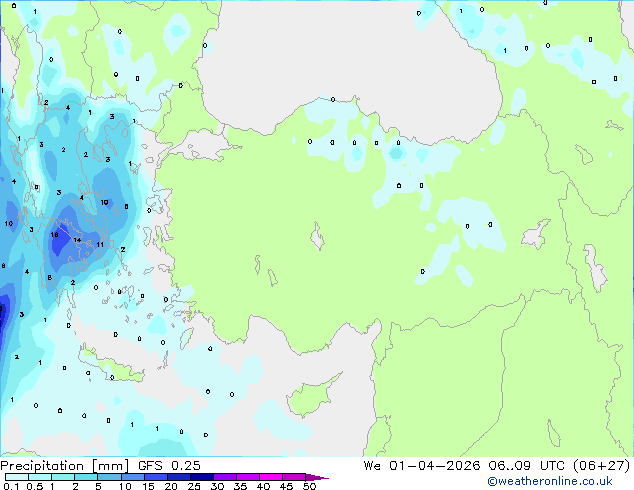Click the '11' precipitation value on the map
The image size is (634, 490).
(100, 245)
